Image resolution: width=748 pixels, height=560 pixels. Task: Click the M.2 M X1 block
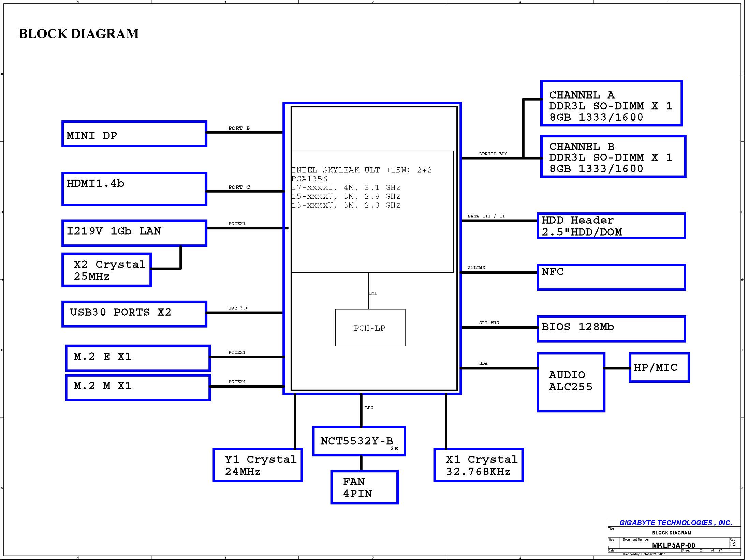(138, 388)
